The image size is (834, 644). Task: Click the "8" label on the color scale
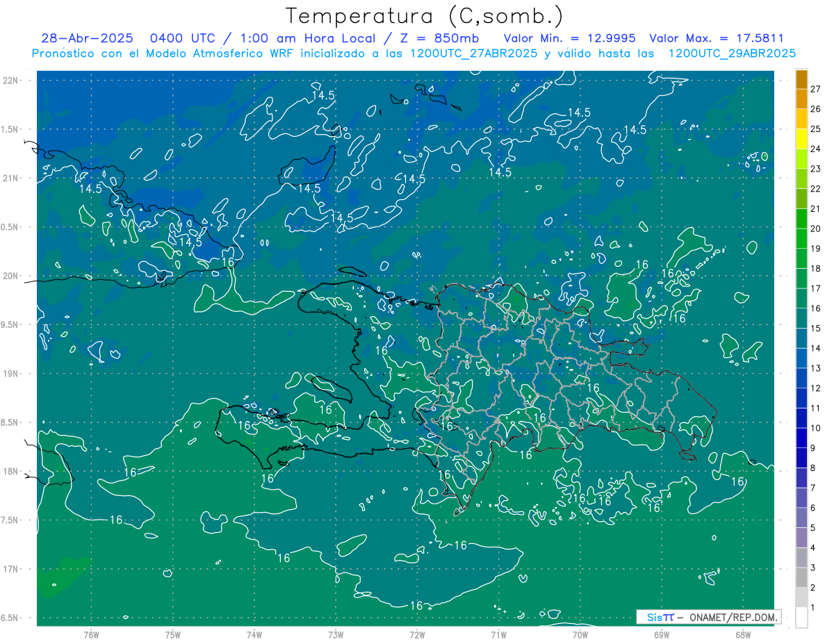tap(813, 468)
